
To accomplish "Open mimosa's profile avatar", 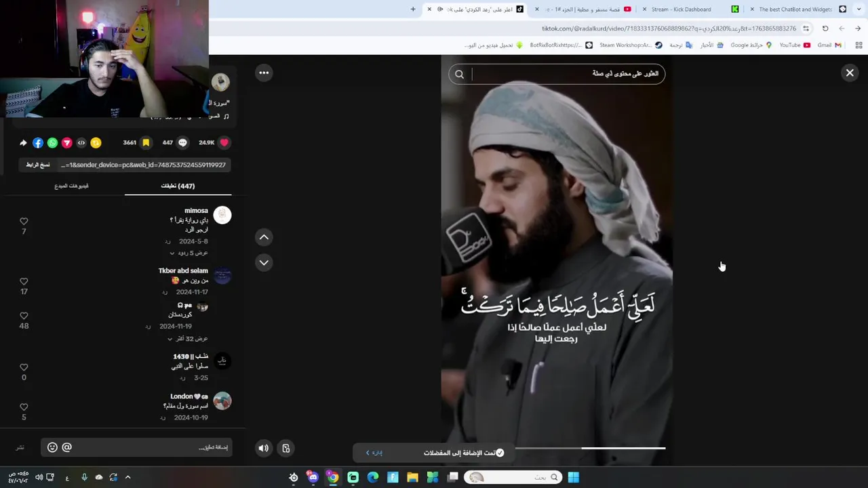I will coord(222,216).
